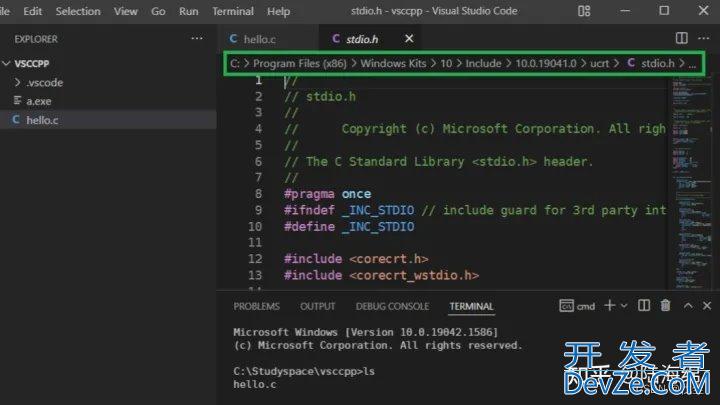This screenshot has height=405, width=720.
Task: Click line number 8 in the gutter
Action: click(258, 194)
